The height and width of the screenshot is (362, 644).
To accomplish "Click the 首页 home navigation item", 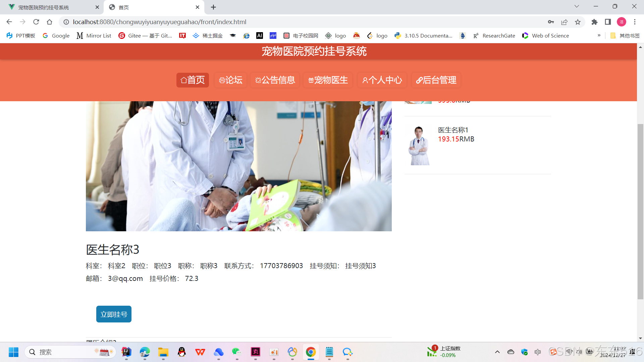I will pyautogui.click(x=193, y=80).
